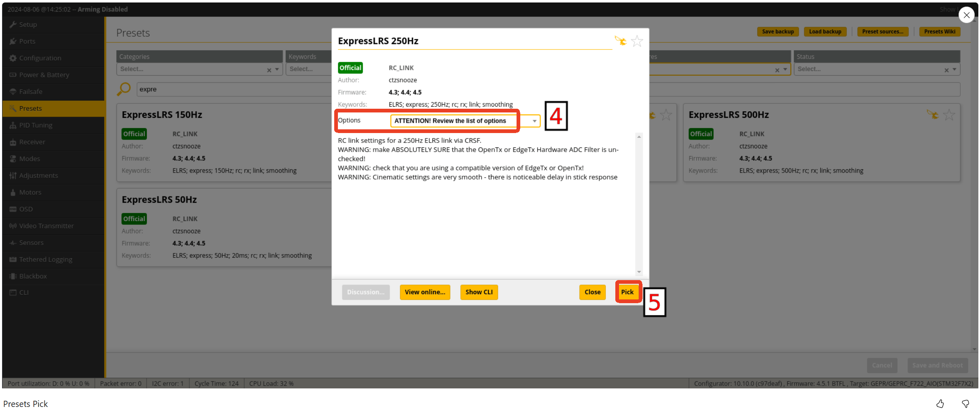Image resolution: width=980 pixels, height=416 pixels.
Task: Open the Setup tab in sidebar
Action: point(54,24)
